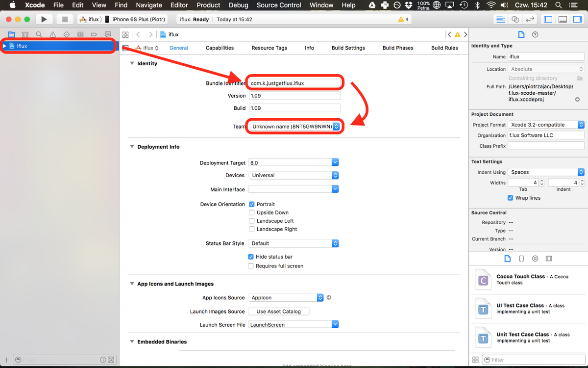Run the project with the Play button
This screenshot has height=368, width=588.
tap(44, 19)
